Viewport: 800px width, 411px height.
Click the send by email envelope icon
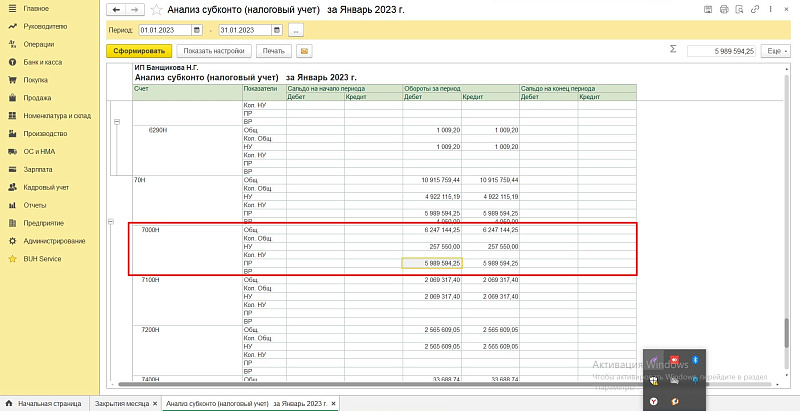pos(303,50)
